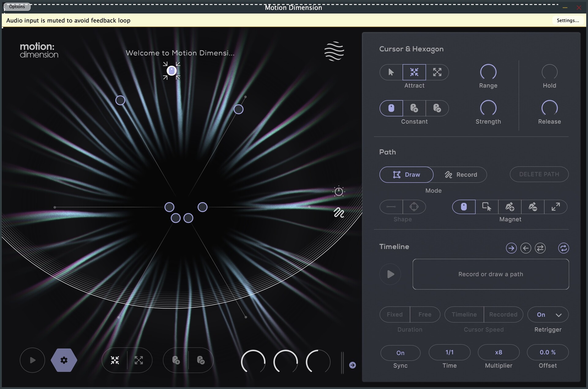Click the third bottom knob

click(318, 361)
